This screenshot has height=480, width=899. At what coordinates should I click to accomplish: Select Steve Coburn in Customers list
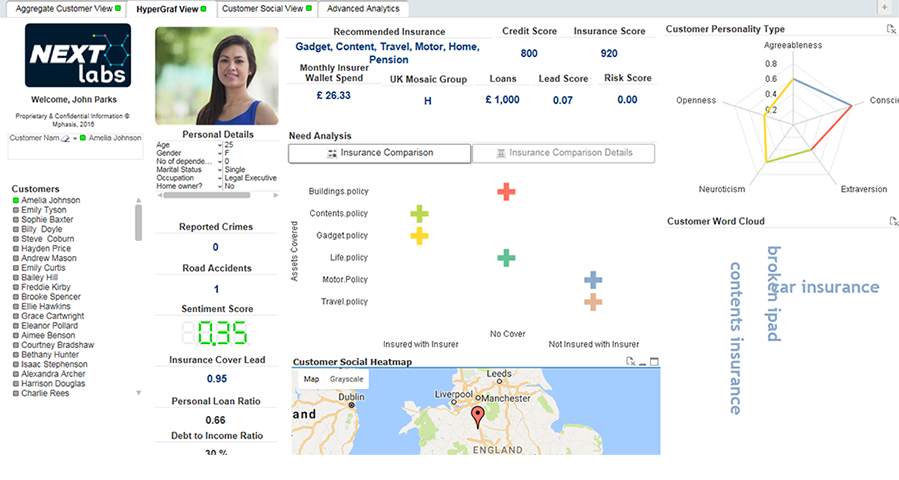48,239
